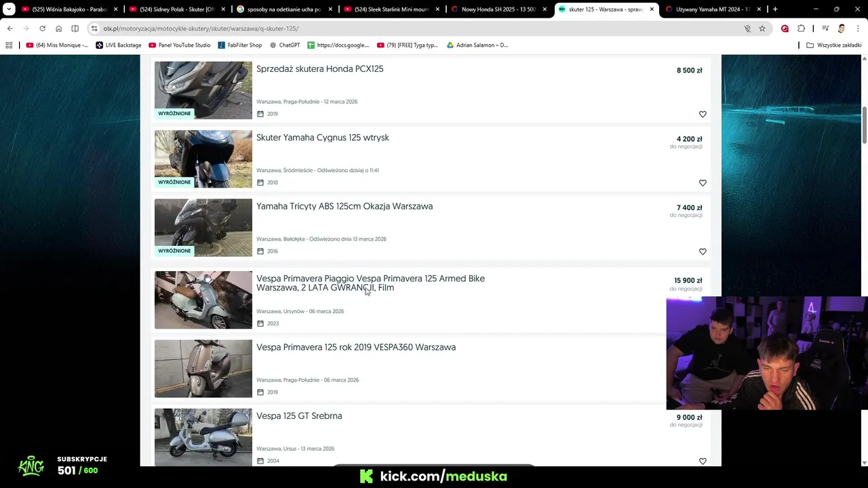This screenshot has height=488, width=868.
Task: Open 'Sprzedaż skutera Honda PCX125' listing title
Action: pyautogui.click(x=320, y=69)
